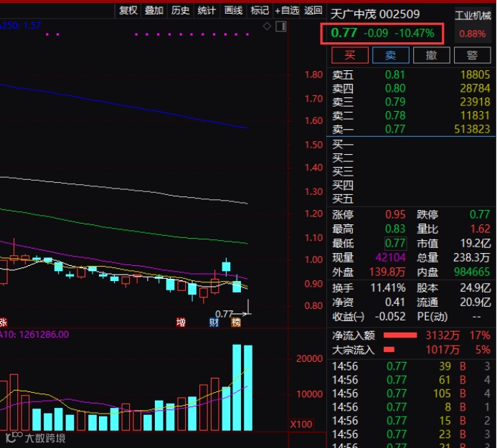Click the 榜 marker below the candlesticks
The width and height of the screenshot is (497, 448).
pos(236,323)
